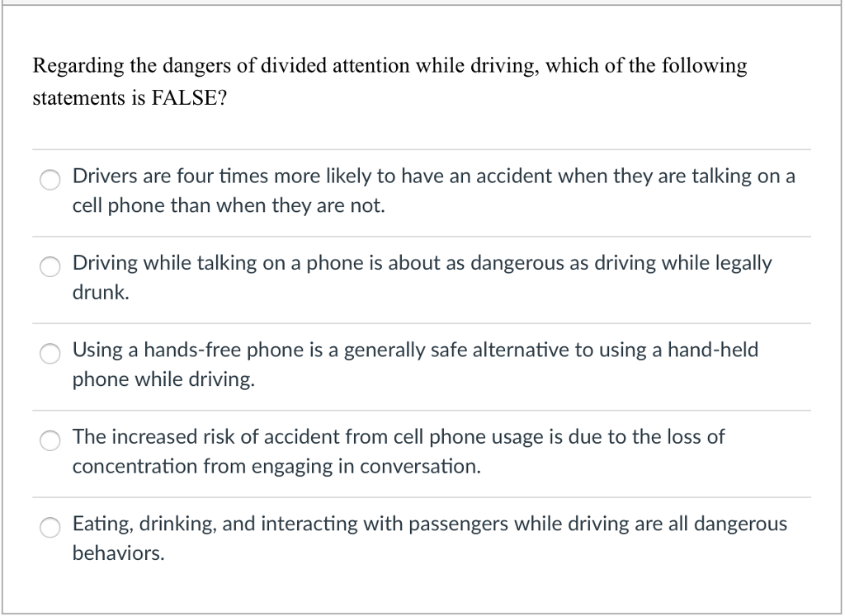Select the loss of concentration answer option
The height and width of the screenshot is (616, 845).
(50, 441)
